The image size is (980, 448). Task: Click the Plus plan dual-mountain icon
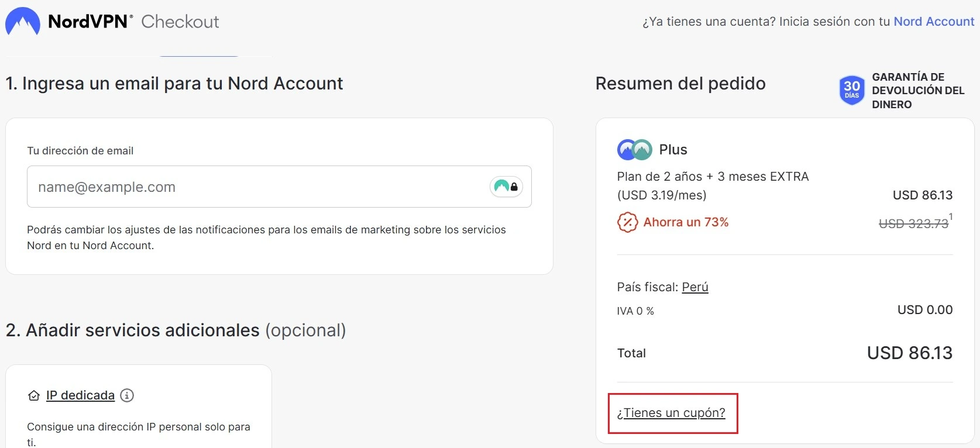point(634,150)
